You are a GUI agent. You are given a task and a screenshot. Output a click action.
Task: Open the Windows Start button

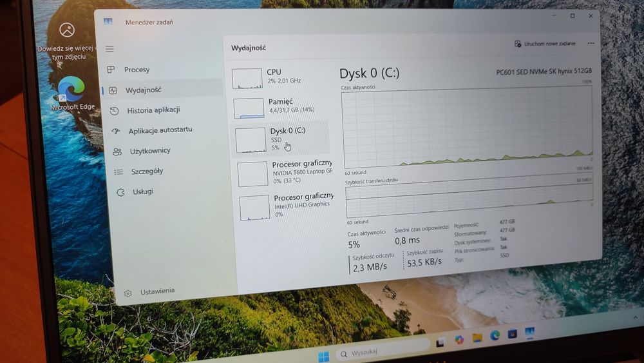click(324, 356)
